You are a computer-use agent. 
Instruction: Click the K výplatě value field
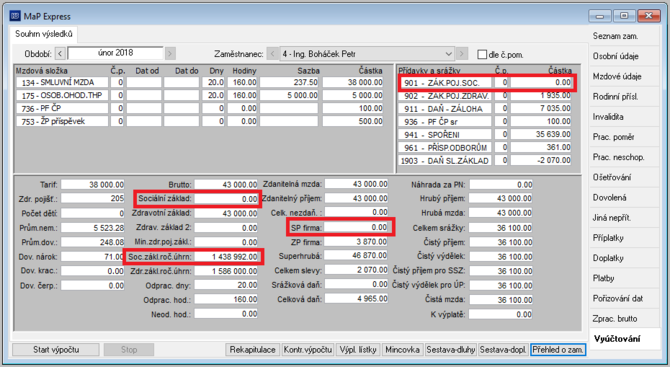[x=501, y=314]
